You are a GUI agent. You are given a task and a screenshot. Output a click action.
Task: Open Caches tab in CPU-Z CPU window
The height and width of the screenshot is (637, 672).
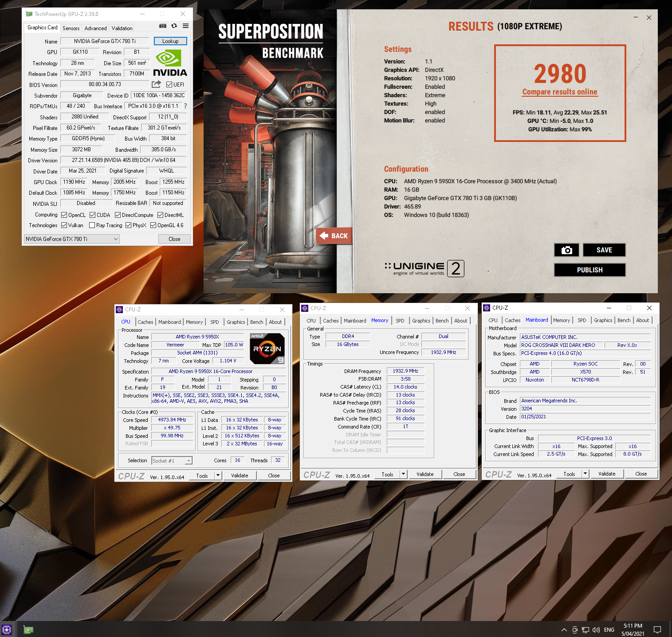click(145, 322)
